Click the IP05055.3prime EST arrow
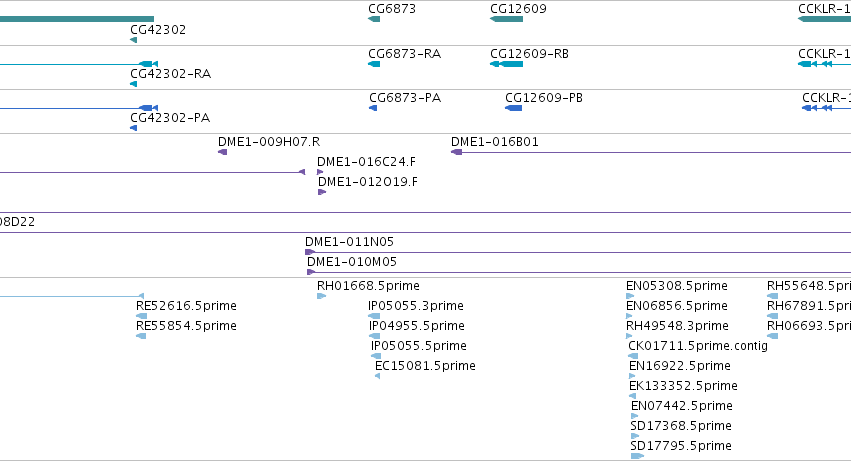 (374, 316)
